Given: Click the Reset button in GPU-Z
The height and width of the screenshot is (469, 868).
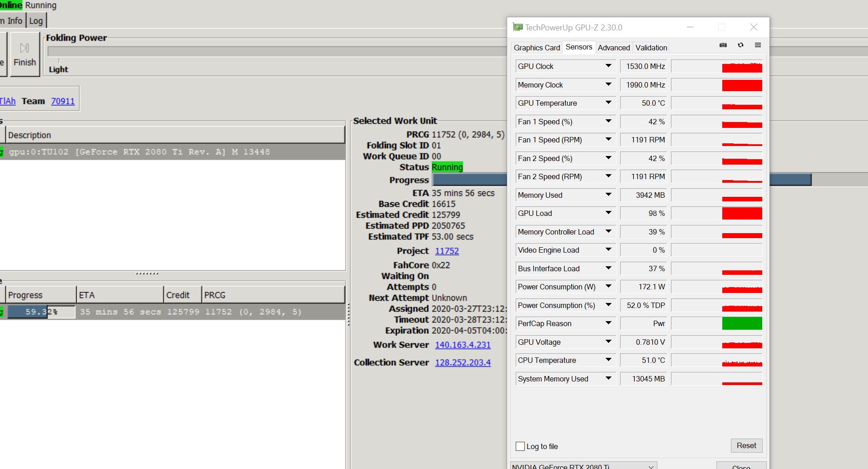Looking at the screenshot, I should pyautogui.click(x=746, y=445).
